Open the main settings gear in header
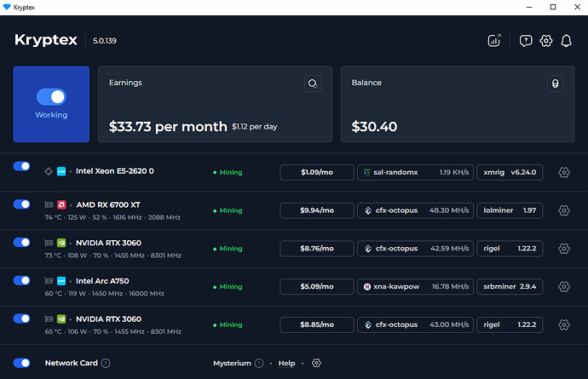Screen dimensions: 588x379 coord(546,41)
